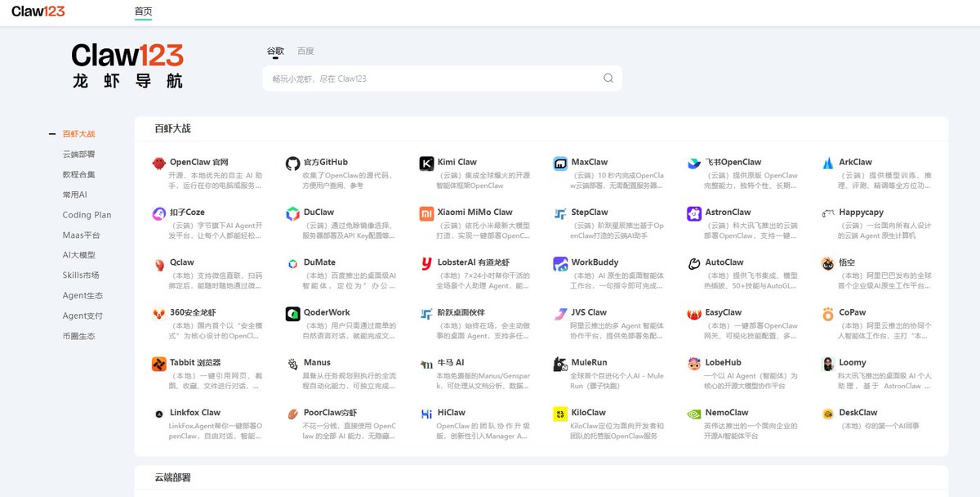Select the MaxClaw icon
This screenshot has width=980, height=497.
(560, 163)
